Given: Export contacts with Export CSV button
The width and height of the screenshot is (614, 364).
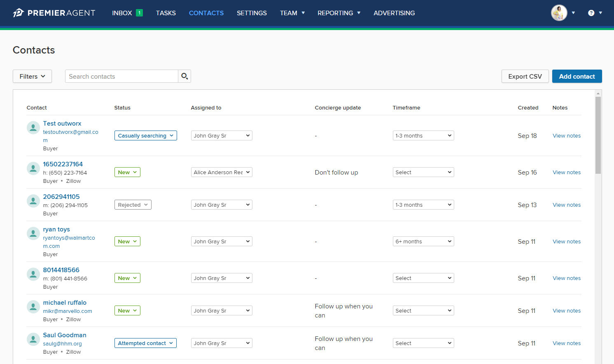Looking at the screenshot, I should (x=525, y=76).
